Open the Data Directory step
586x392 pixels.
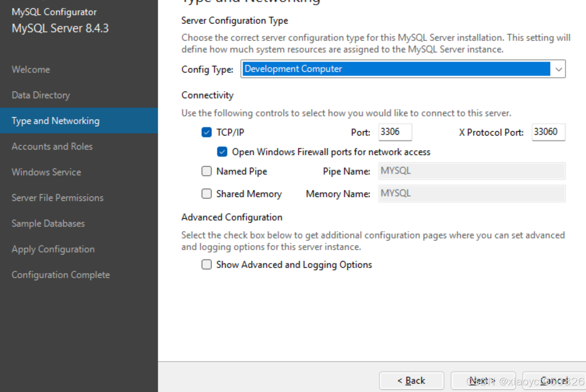click(41, 95)
